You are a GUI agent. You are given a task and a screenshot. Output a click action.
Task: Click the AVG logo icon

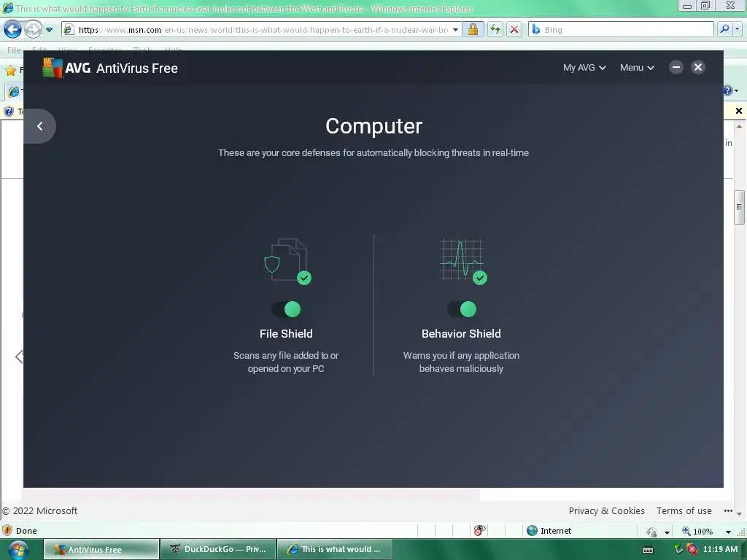click(53, 68)
